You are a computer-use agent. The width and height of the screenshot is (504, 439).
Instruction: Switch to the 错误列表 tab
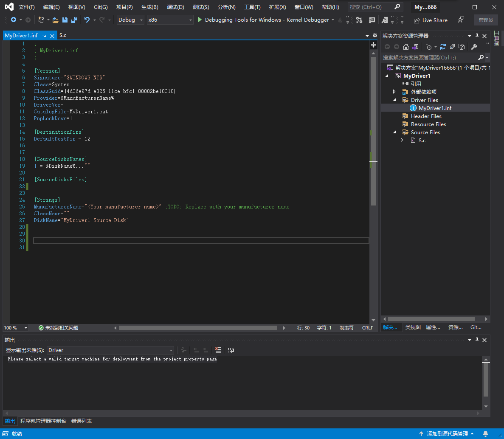click(x=82, y=421)
